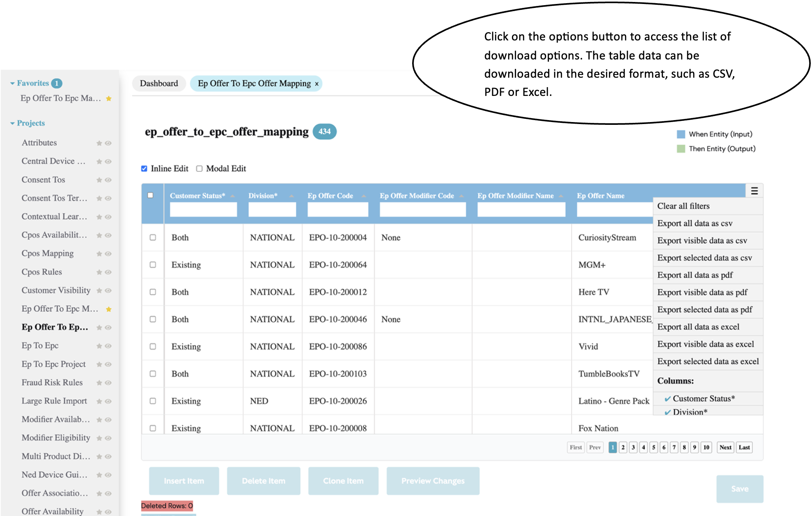Uncheck the Inline Edit checkbox
Viewport: 812px width, 516px height.
(x=144, y=168)
